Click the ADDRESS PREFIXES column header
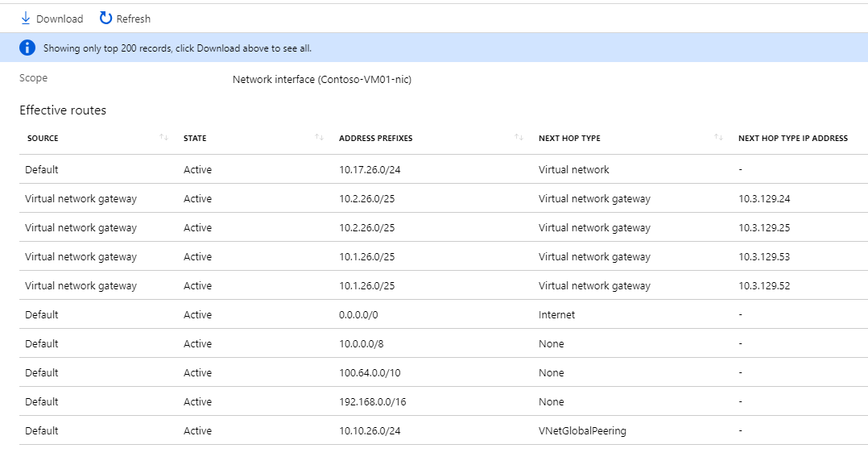Image resolution: width=868 pixels, height=461 pixels. pyautogui.click(x=375, y=139)
